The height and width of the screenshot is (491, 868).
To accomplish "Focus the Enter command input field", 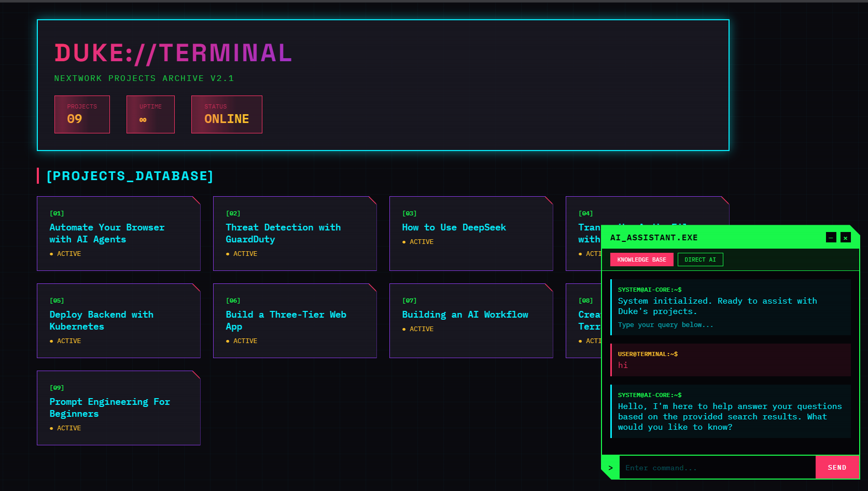I will (x=717, y=468).
